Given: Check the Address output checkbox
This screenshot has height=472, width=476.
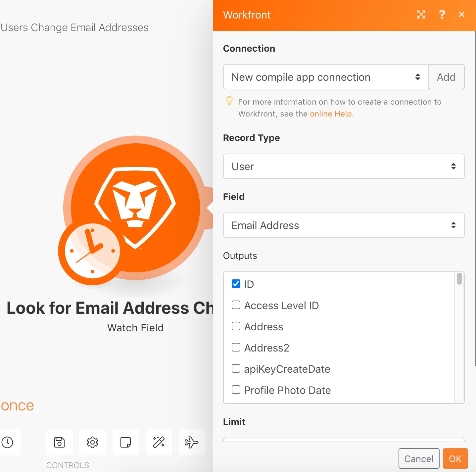Looking at the screenshot, I should 236,326.
